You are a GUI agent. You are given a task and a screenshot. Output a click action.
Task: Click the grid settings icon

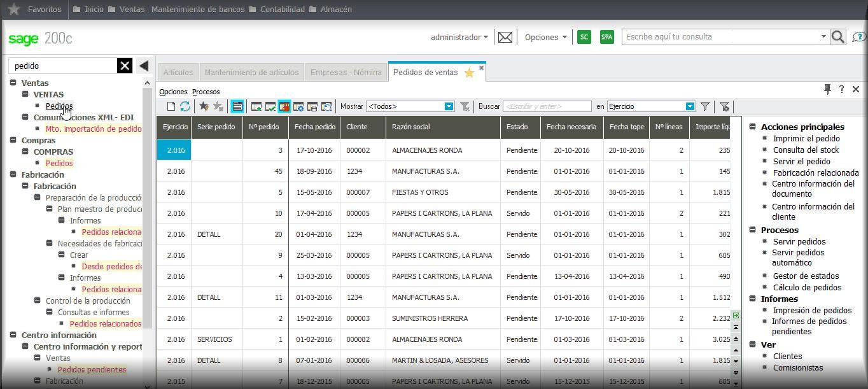(x=298, y=106)
